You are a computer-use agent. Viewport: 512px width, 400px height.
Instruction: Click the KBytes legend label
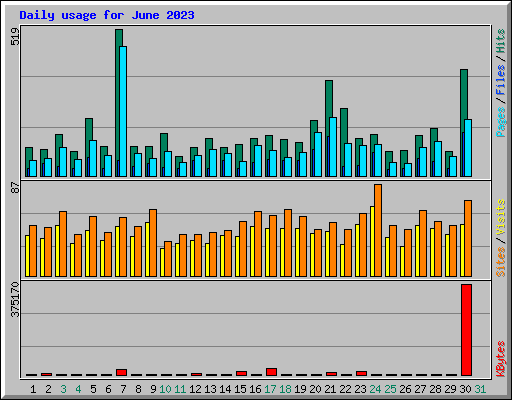[501, 359]
